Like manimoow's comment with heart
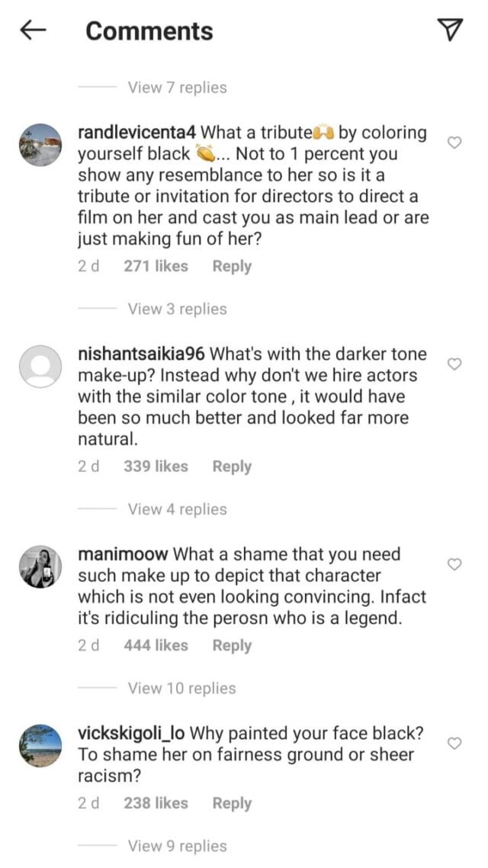Viewport: 488px width, 868px height. 454,564
